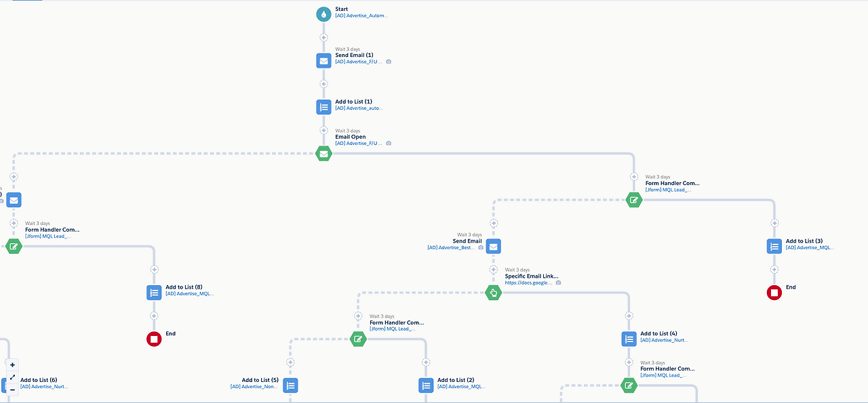
Task: Click the plus above Specific Email Link trigger
Action: click(x=494, y=270)
